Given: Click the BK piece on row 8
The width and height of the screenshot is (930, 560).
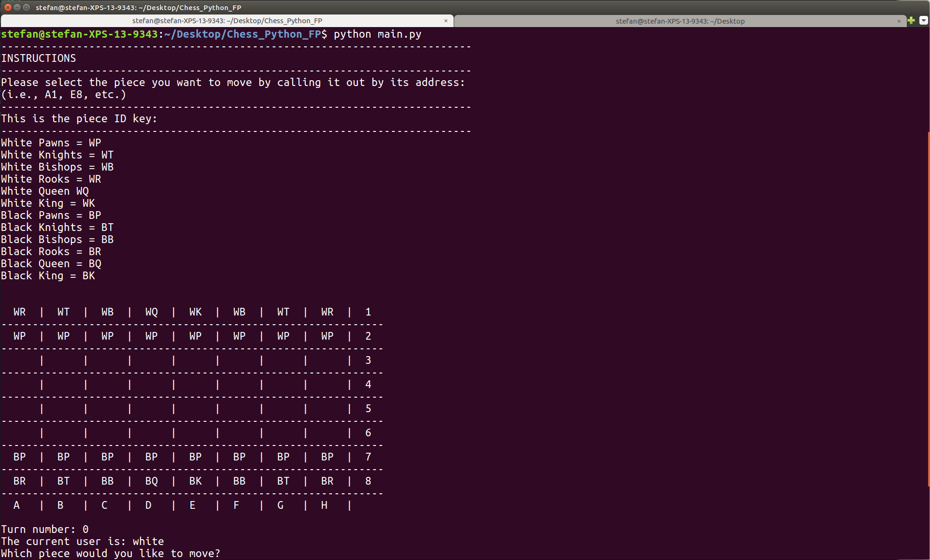Looking at the screenshot, I should 195,481.
